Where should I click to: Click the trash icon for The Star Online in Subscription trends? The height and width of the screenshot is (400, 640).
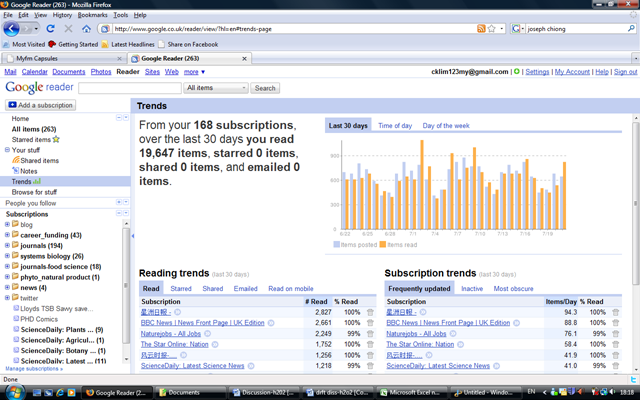tap(616, 344)
